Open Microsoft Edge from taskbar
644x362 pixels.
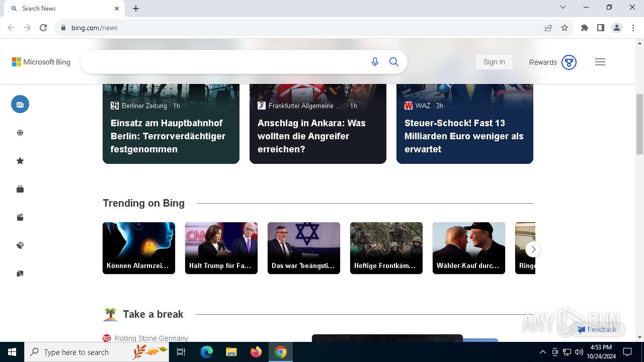207,352
